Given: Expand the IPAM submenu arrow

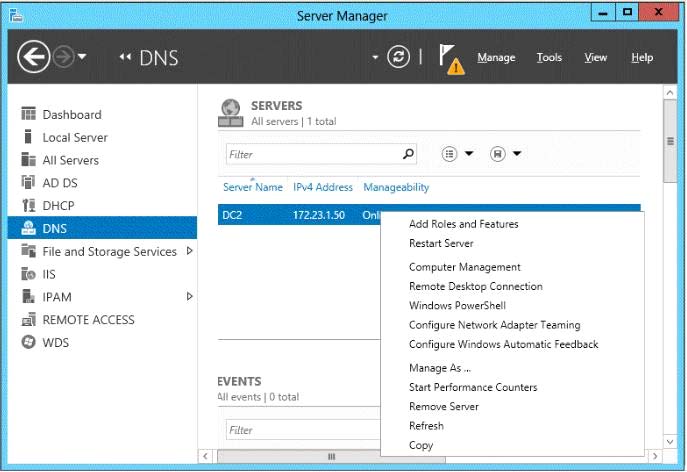Looking at the screenshot, I should [x=189, y=297].
